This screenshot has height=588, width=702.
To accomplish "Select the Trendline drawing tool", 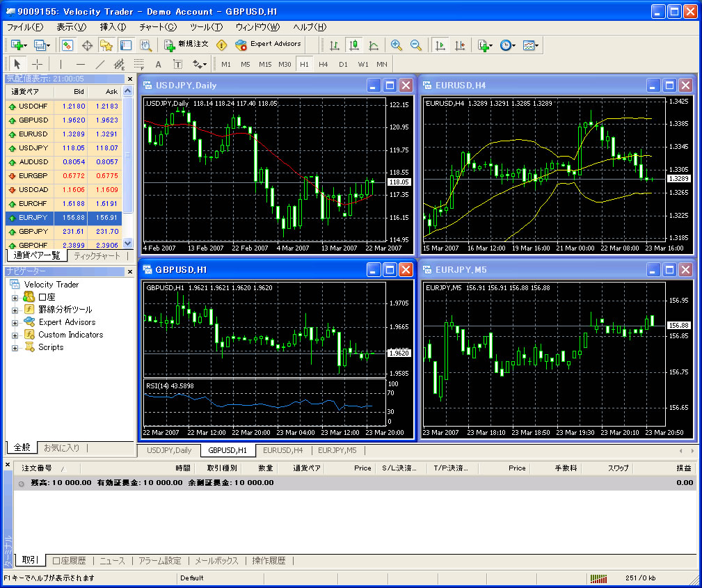I will [99, 64].
